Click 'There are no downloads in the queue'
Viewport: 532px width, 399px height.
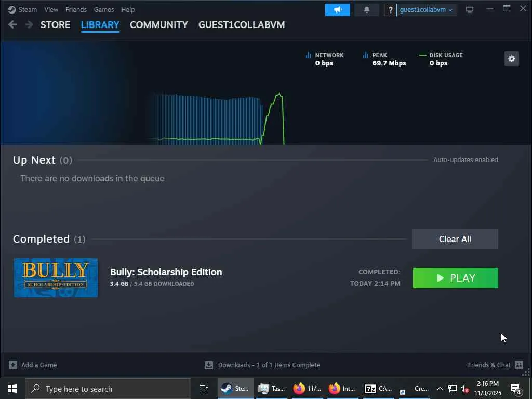[92, 179]
